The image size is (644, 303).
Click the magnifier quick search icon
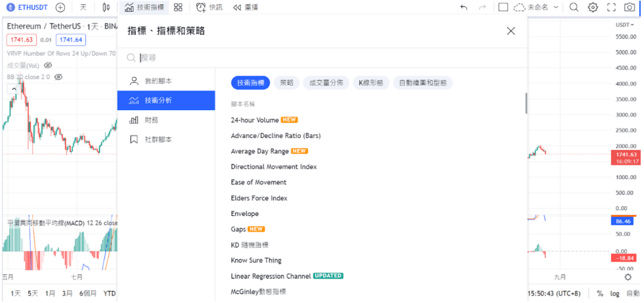(x=574, y=8)
